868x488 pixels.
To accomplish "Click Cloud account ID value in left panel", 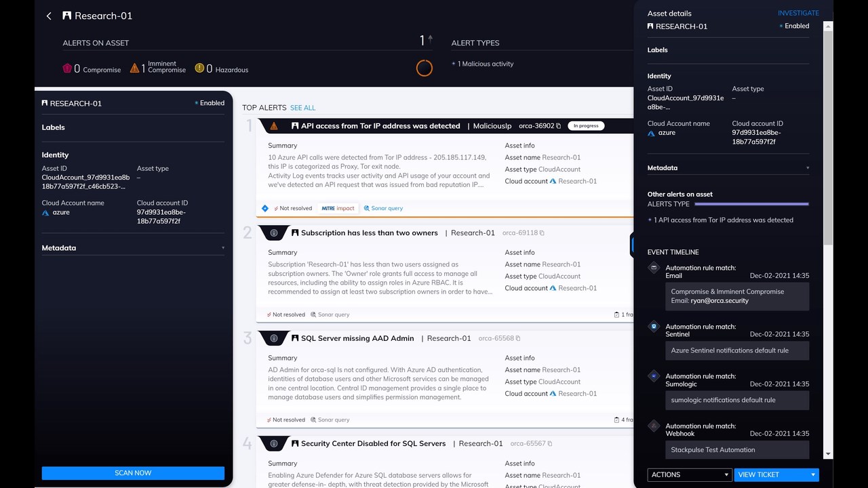I will click(161, 217).
